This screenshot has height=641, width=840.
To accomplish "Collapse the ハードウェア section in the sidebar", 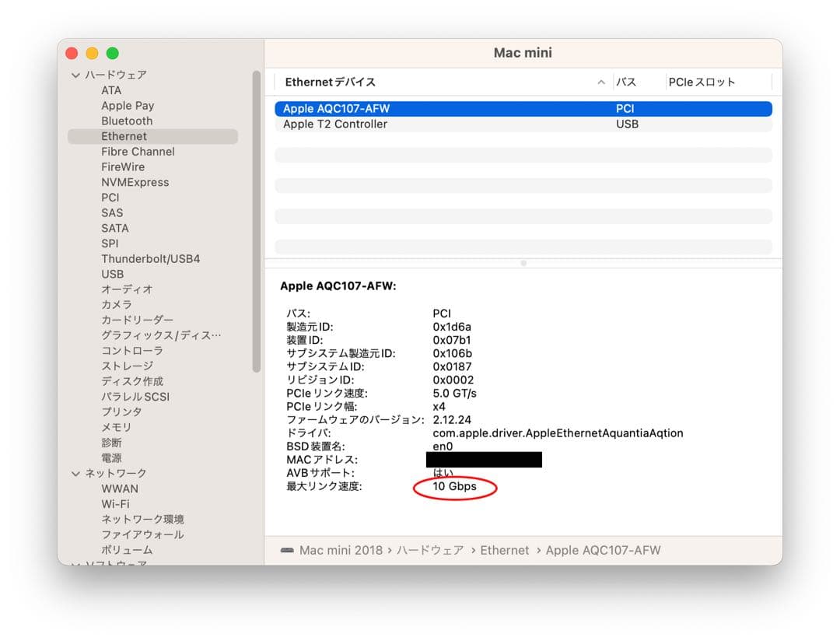I will pos(75,75).
